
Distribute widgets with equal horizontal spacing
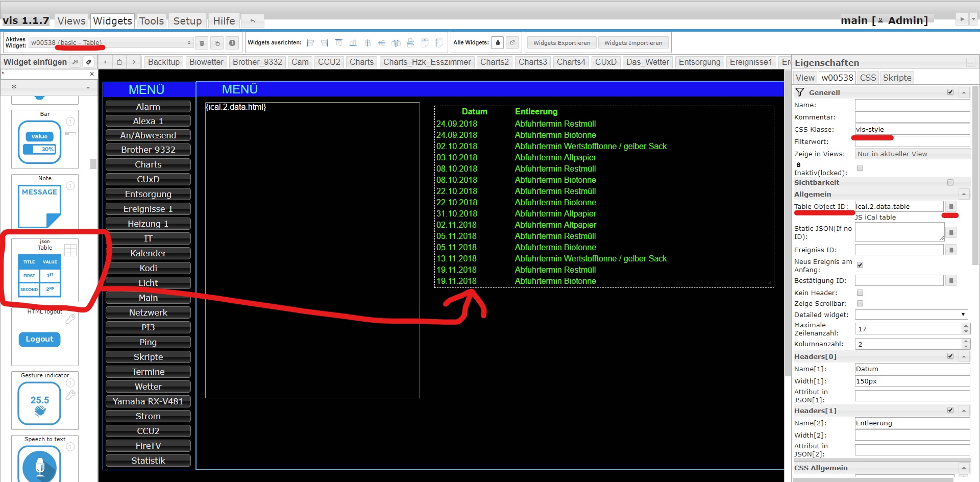pos(396,43)
